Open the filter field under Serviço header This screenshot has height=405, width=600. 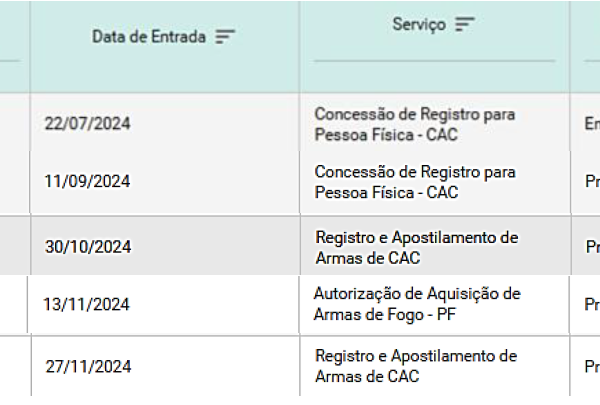coord(434,52)
